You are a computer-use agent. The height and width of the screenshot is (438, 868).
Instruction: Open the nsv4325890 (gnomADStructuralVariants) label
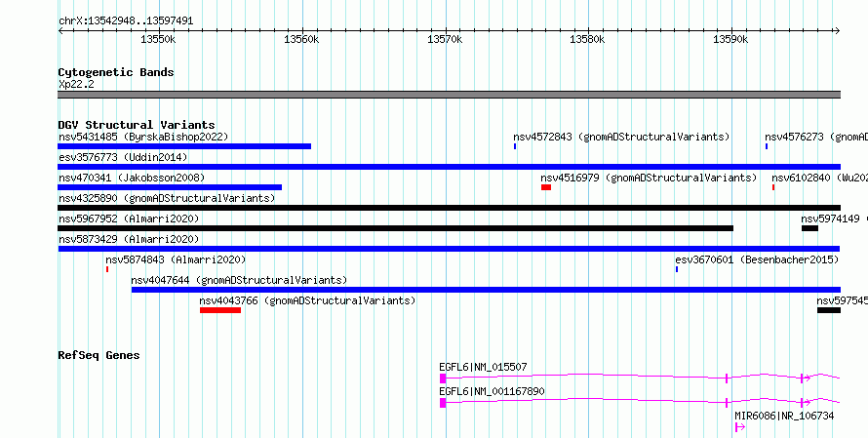pyautogui.click(x=167, y=198)
